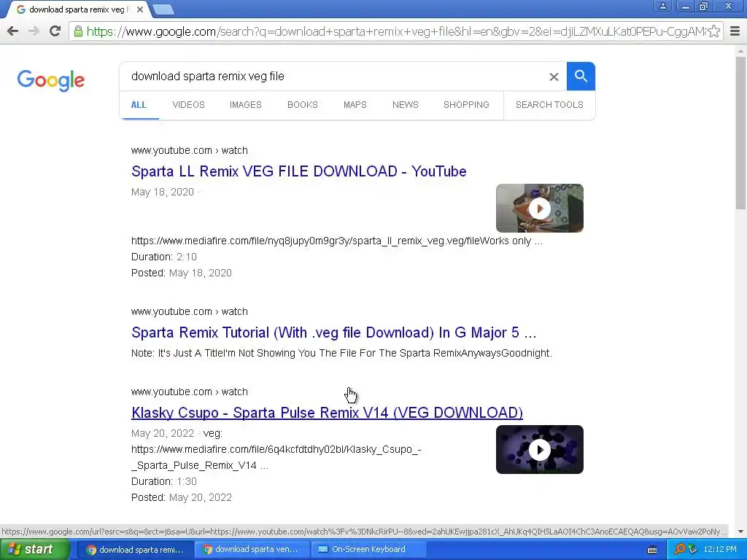Switch to the MAPS results tab

coord(355,105)
